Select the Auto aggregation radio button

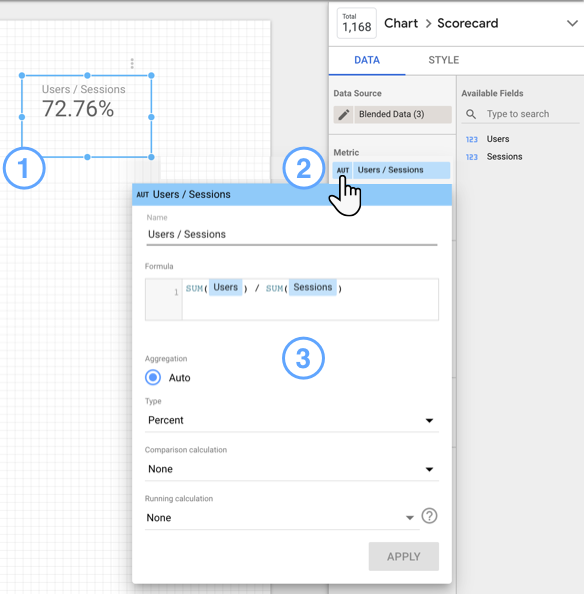tap(153, 377)
